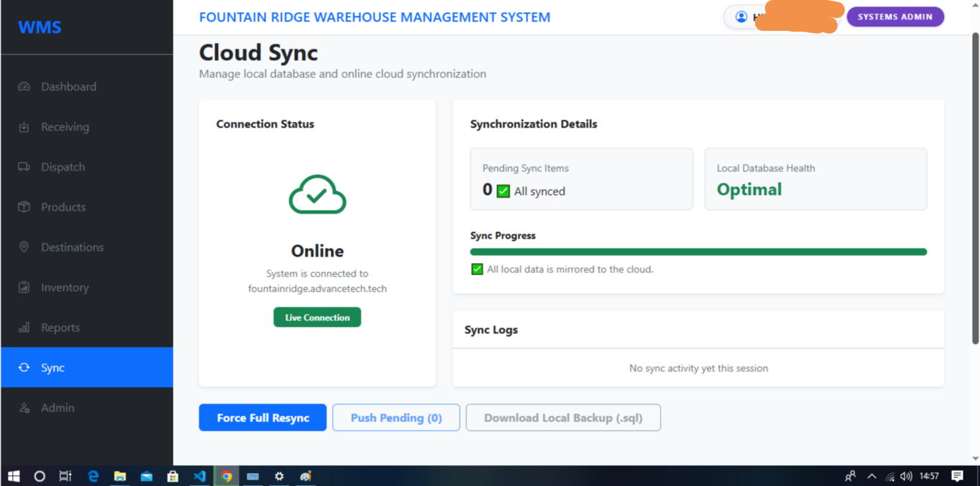Open Visual Studio Code taskbar icon

click(x=199, y=476)
